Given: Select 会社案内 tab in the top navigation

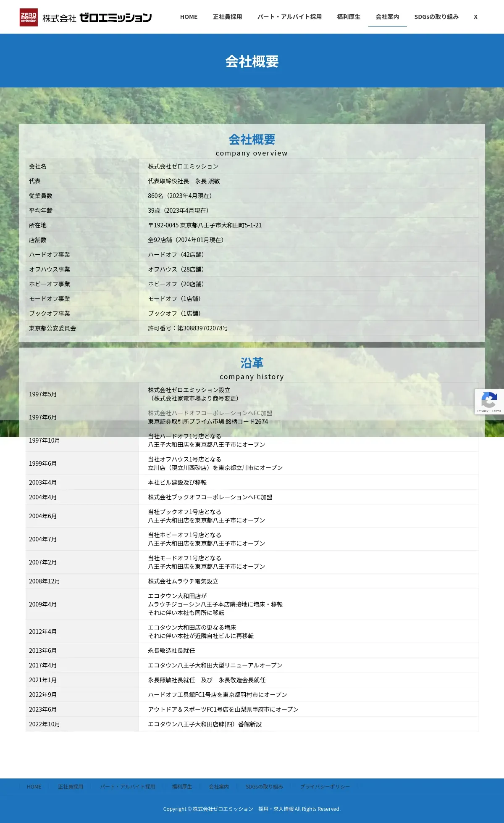Looking at the screenshot, I should [x=387, y=17].
